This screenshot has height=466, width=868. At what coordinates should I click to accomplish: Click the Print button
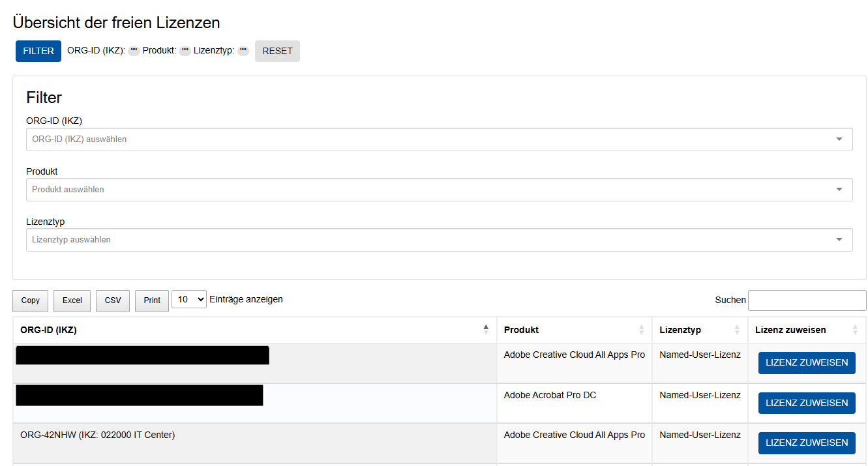click(152, 300)
